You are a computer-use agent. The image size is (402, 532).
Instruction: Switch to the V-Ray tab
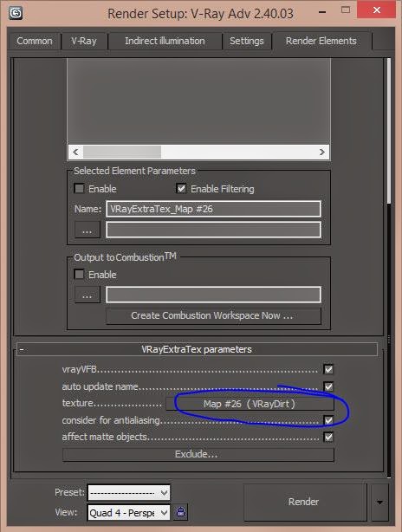(x=84, y=41)
